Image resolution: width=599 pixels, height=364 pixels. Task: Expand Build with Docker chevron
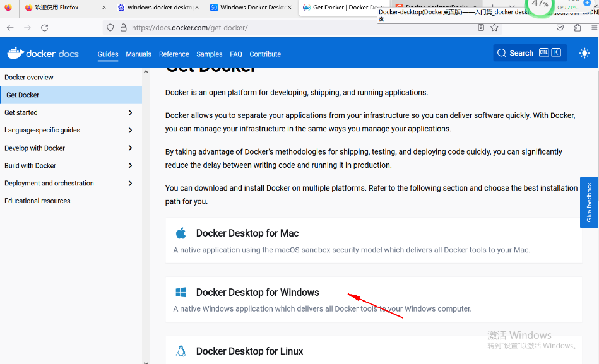click(130, 165)
